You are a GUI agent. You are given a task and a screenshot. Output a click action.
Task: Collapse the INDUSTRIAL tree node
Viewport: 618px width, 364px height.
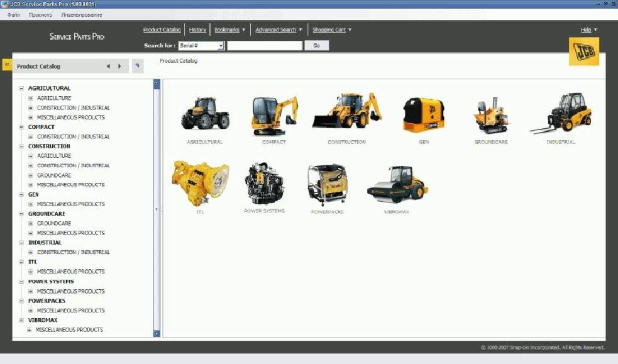[x=21, y=243]
